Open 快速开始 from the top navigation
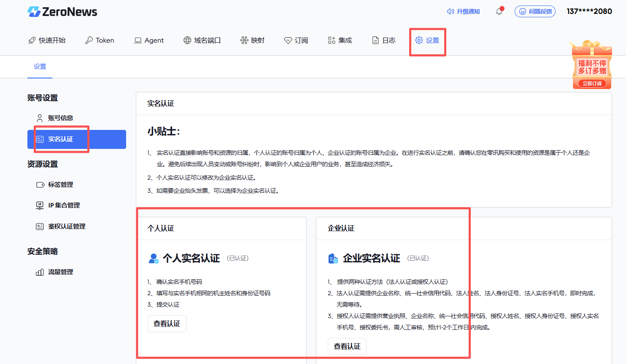 tap(47, 40)
